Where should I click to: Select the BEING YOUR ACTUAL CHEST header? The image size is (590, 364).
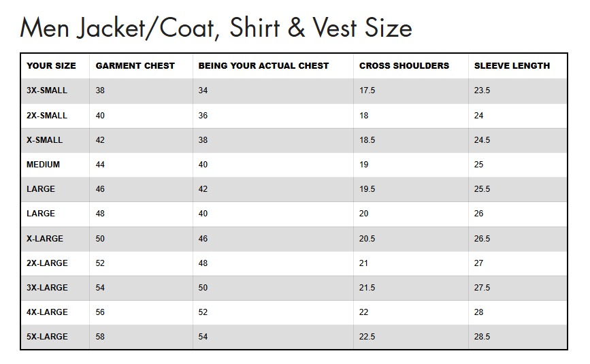tap(263, 66)
